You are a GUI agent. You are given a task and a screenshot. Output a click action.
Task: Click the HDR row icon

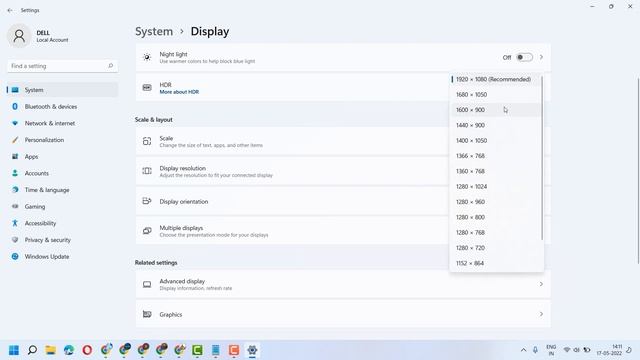click(147, 87)
